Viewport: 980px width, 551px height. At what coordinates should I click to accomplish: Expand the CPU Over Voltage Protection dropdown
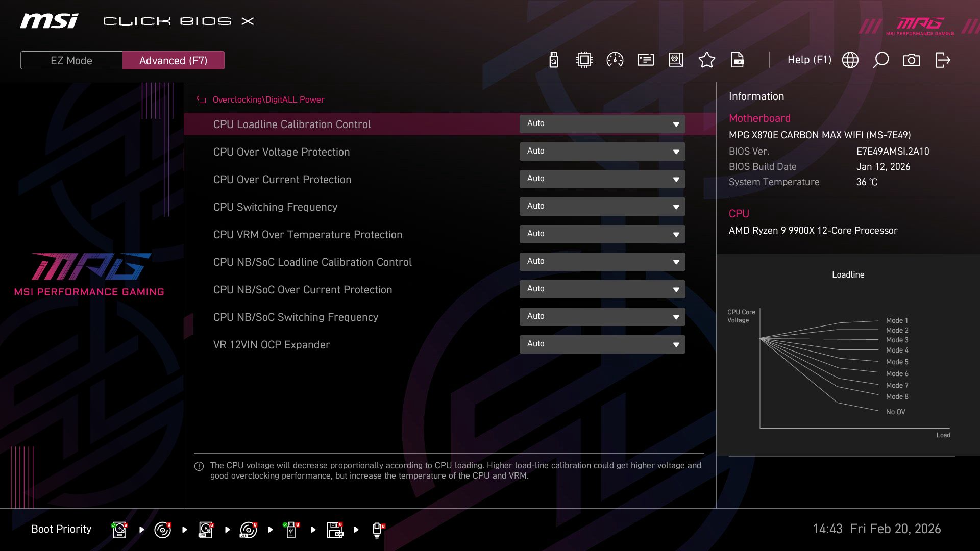[x=602, y=151]
